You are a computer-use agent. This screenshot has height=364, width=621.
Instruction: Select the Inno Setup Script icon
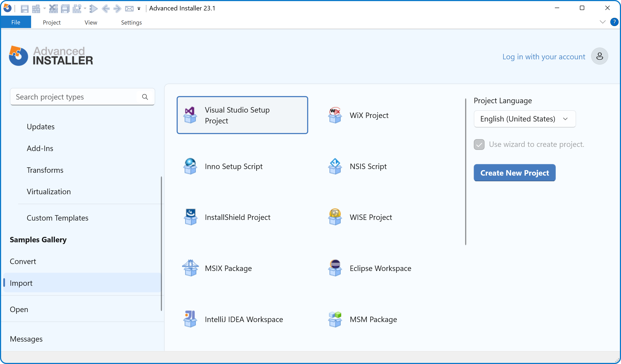pyautogui.click(x=190, y=166)
